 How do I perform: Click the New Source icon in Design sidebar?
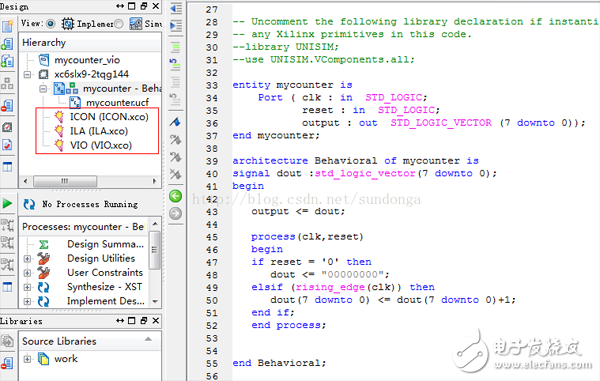click(7, 26)
